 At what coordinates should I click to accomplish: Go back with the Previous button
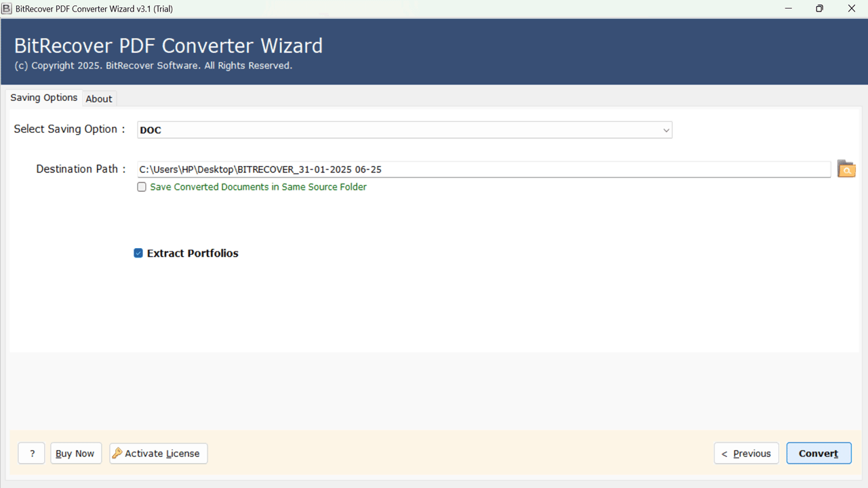click(x=746, y=453)
